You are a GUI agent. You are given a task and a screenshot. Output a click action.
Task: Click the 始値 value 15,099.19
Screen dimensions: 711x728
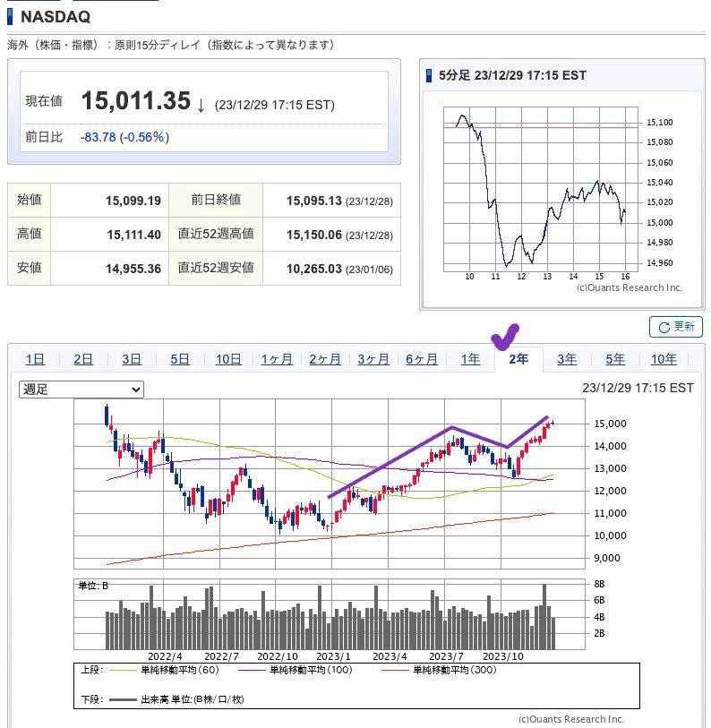pos(133,201)
